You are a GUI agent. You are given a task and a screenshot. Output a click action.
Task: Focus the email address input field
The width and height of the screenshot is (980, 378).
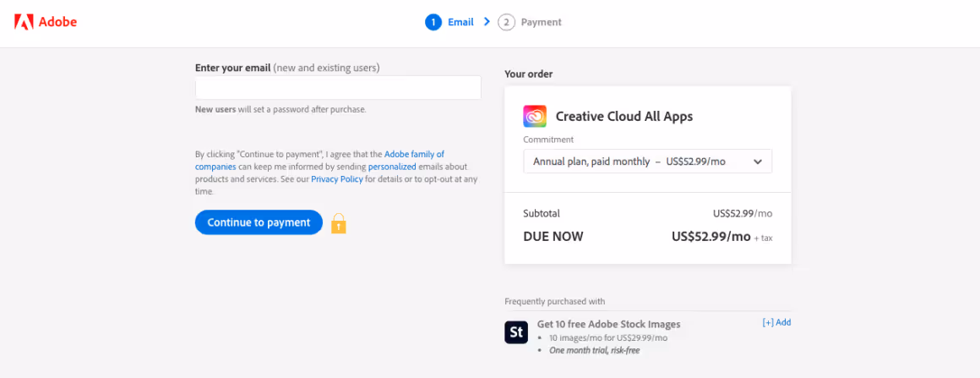click(338, 88)
